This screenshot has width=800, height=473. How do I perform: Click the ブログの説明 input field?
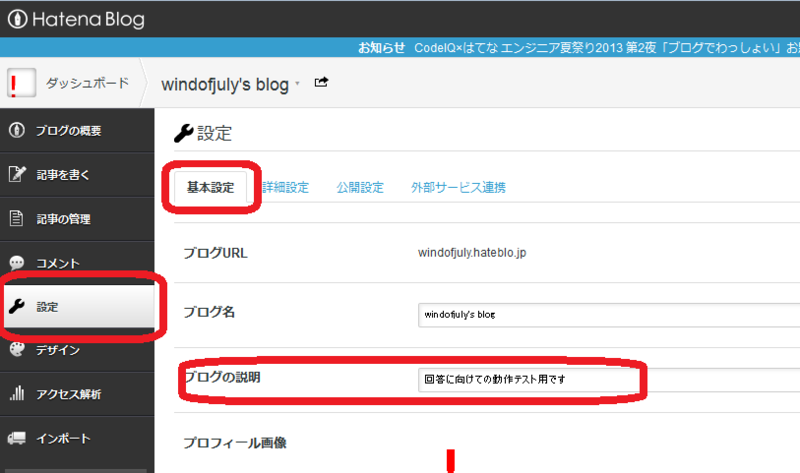pos(609,380)
